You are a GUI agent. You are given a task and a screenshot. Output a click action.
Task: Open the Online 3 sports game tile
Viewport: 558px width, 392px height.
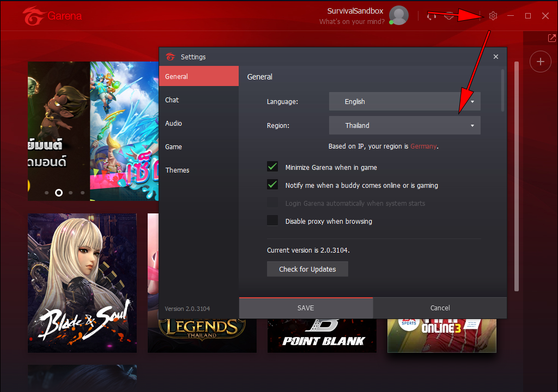tap(441, 335)
